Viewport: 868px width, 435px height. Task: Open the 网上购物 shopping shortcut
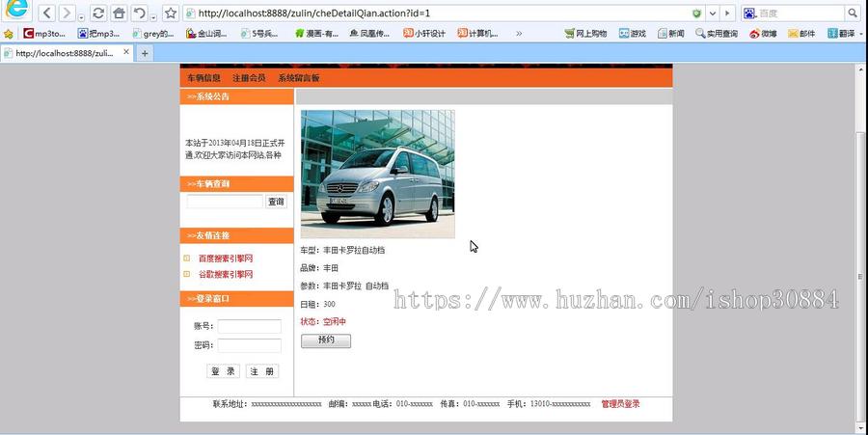(x=585, y=34)
